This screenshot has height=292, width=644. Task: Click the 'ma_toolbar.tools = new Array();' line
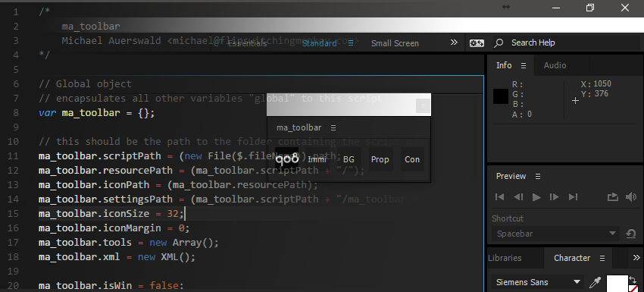[x=129, y=242]
